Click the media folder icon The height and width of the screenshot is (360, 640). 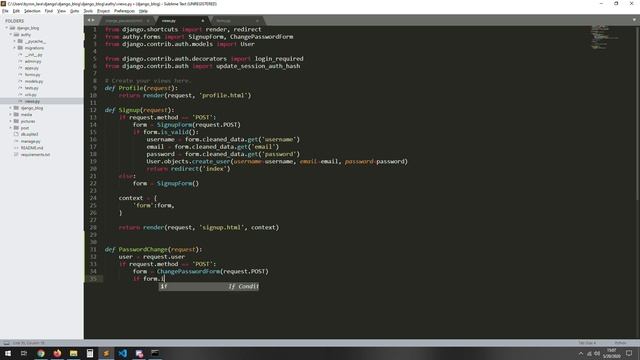pyautogui.click(x=16, y=114)
